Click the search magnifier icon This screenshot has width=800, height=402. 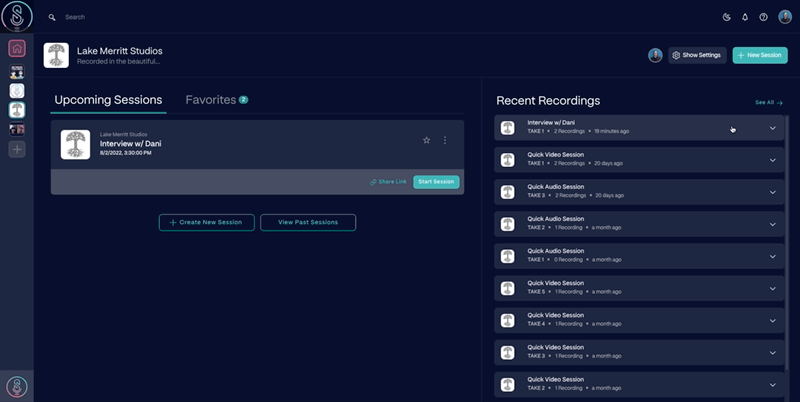click(x=52, y=17)
